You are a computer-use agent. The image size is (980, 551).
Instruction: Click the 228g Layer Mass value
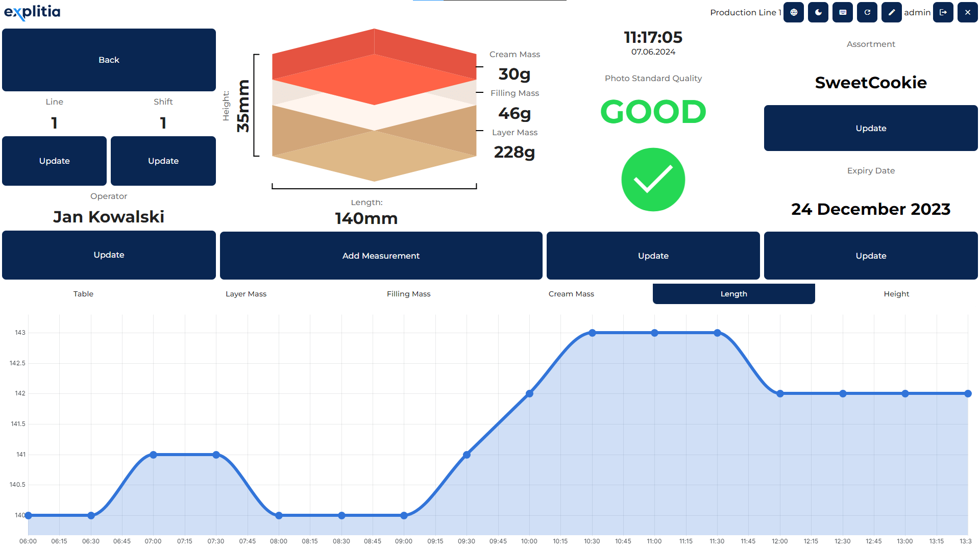coord(514,152)
